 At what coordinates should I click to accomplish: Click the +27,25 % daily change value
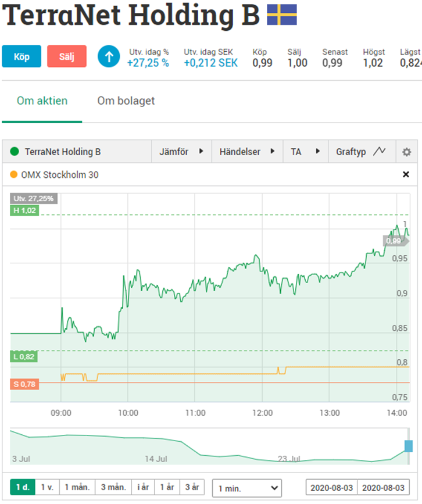tap(148, 63)
